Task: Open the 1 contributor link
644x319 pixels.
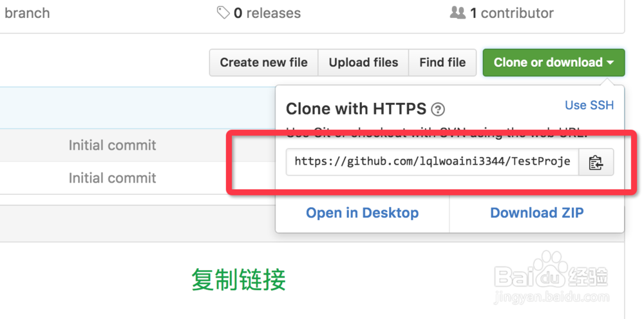Action: pos(502,13)
